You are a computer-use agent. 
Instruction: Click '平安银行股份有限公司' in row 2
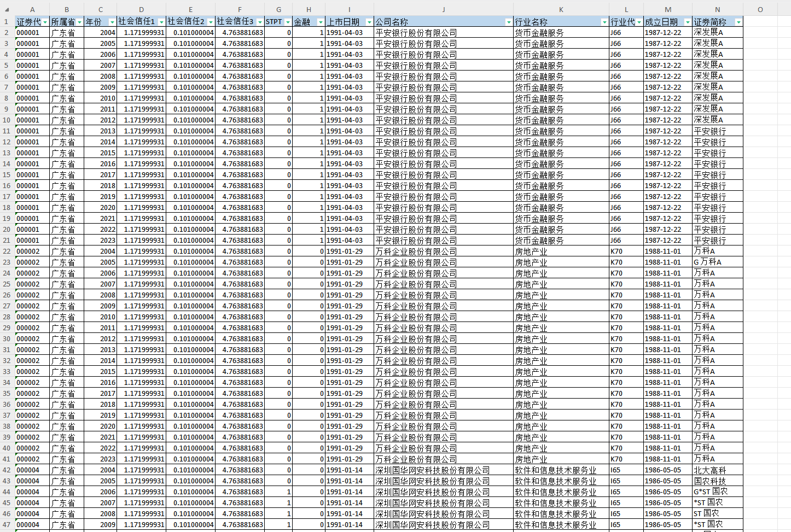coord(444,33)
